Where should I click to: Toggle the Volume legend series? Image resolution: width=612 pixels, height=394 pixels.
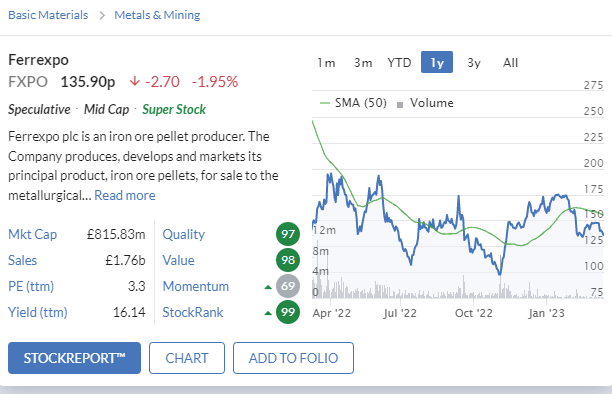425,103
